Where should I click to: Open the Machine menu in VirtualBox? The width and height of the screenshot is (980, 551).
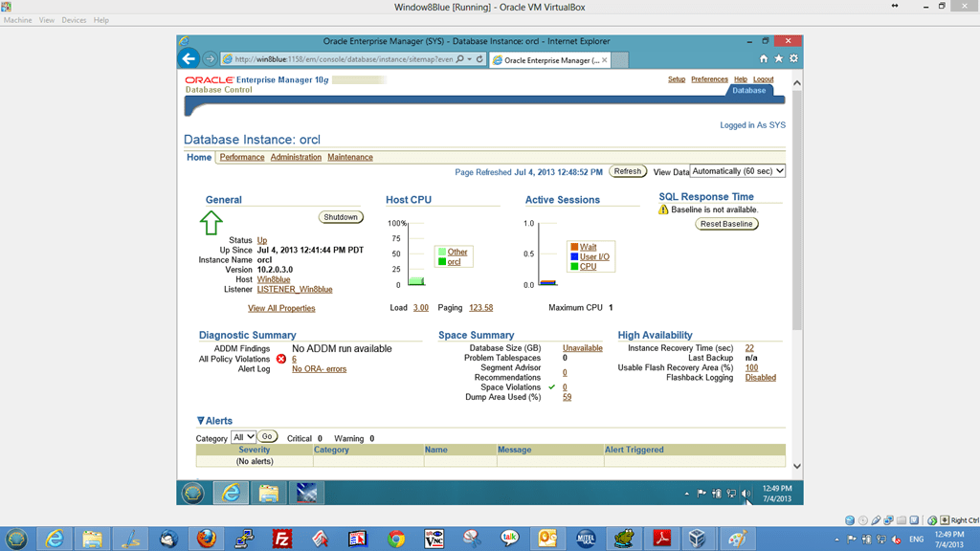point(17,20)
